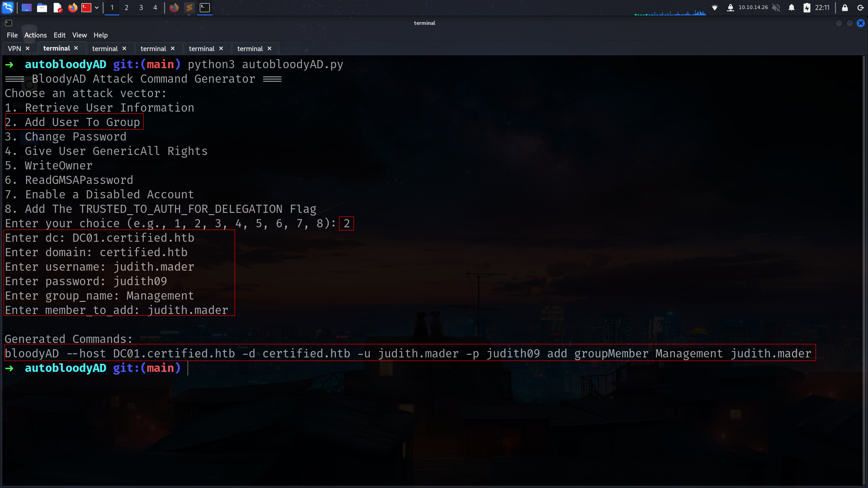
Task: Click 'Enter username: judith.mader' line
Action: coord(99,267)
